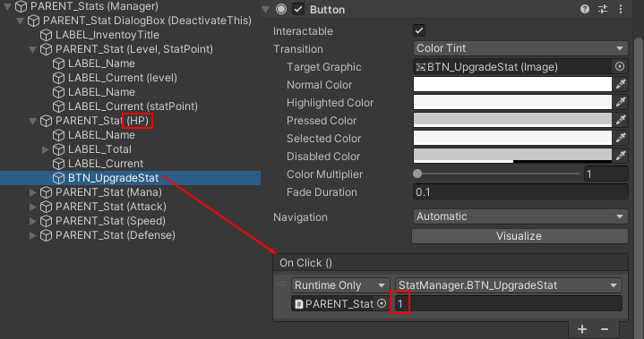Image resolution: width=644 pixels, height=339 pixels.
Task: Remove On Click event with minus
Action: (605, 329)
